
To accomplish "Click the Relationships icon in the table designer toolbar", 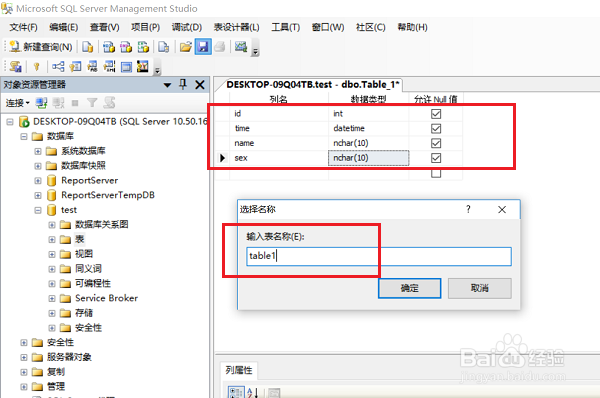I will click(58, 67).
